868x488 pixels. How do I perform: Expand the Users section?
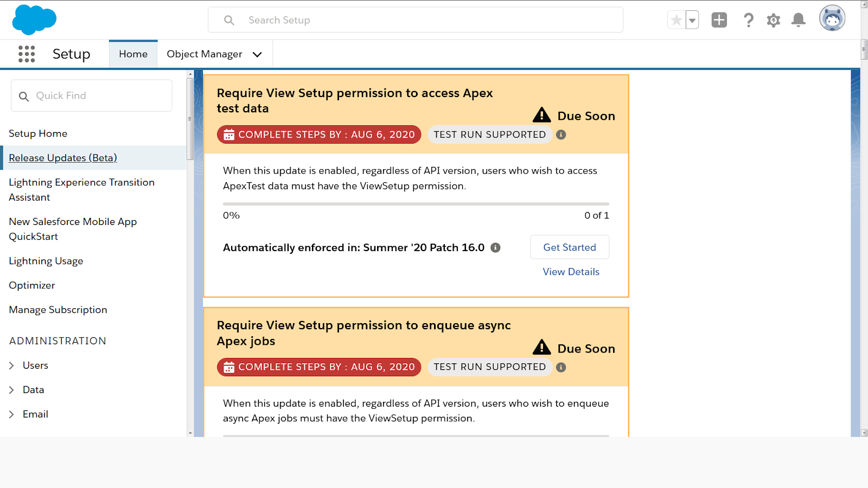point(11,366)
